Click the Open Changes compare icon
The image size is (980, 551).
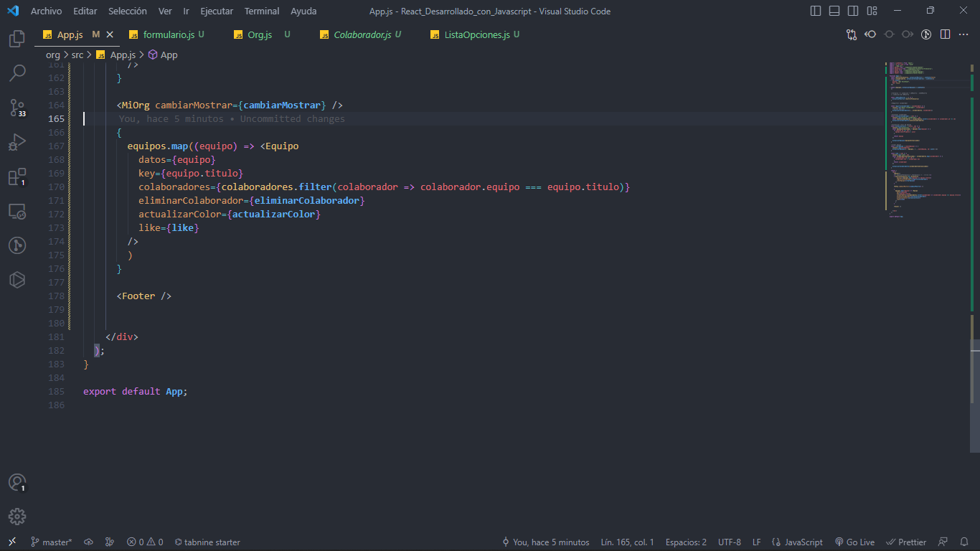tap(852, 34)
